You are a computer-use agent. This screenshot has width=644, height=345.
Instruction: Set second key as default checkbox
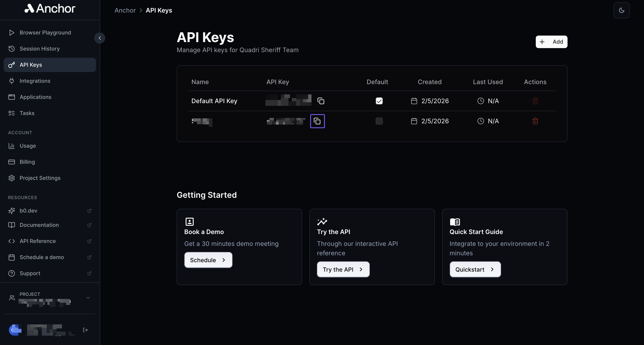click(x=379, y=121)
